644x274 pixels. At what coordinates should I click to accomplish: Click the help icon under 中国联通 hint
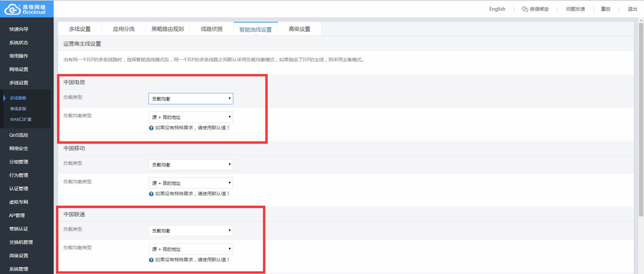point(151,260)
